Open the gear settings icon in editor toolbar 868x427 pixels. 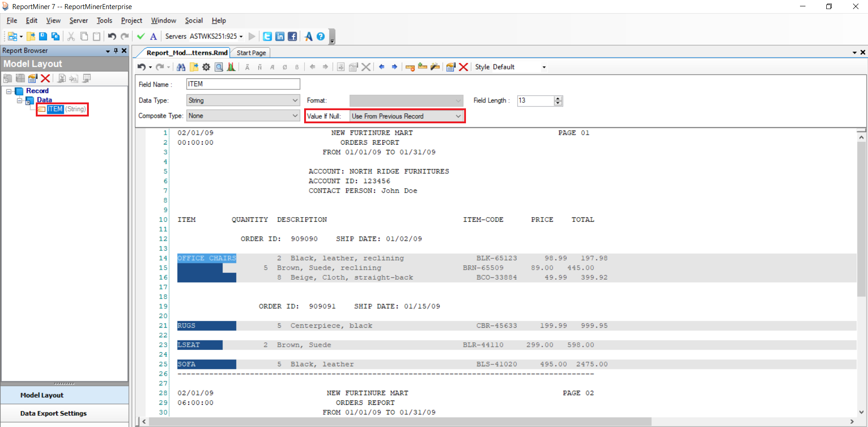point(206,67)
